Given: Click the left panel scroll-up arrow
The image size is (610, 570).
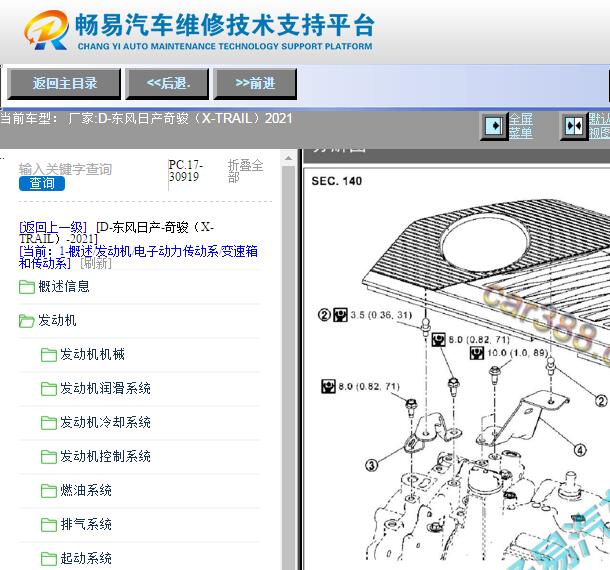Looking at the screenshot, I should (x=288, y=158).
